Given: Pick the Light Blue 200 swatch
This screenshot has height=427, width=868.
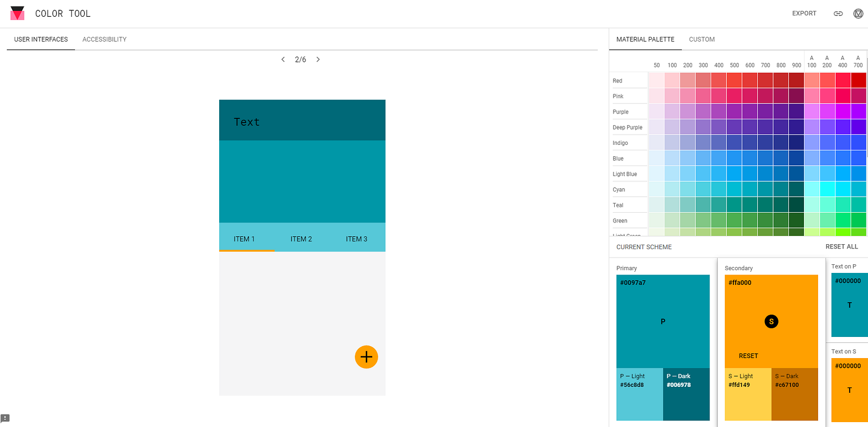Looking at the screenshot, I should pos(688,174).
